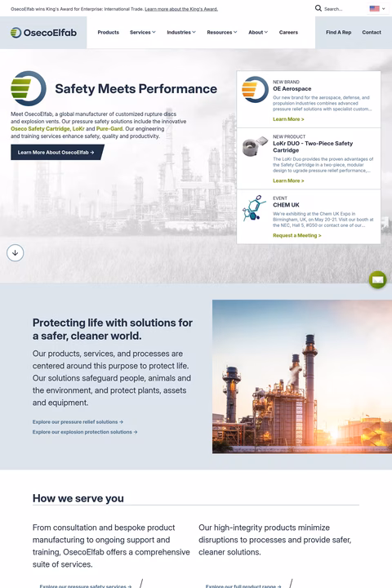Click the scroll-down arrow circle icon

coord(15,252)
